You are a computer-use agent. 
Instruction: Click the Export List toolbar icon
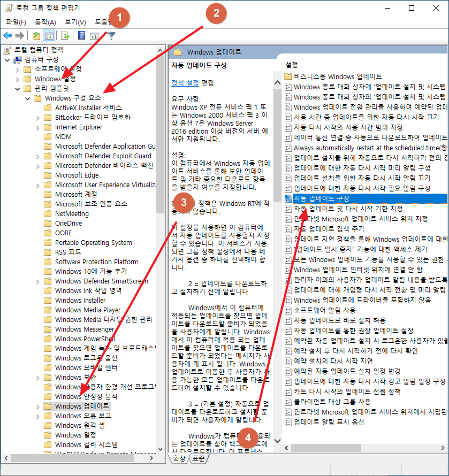click(65, 36)
